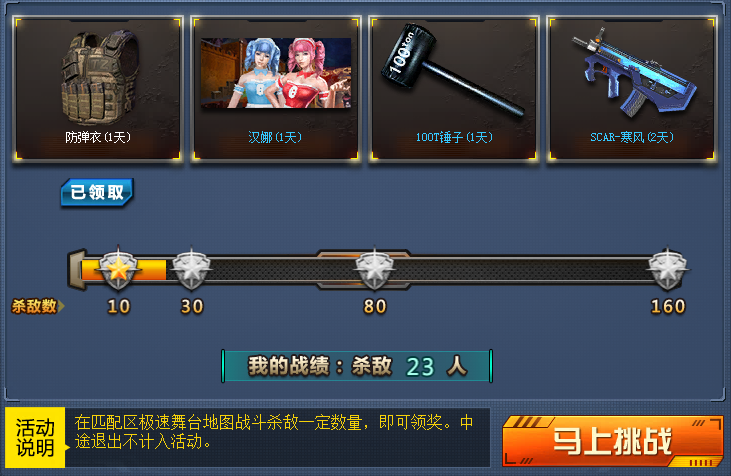Click the number 160 milestone marker
731x476 pixels.
tap(668, 306)
